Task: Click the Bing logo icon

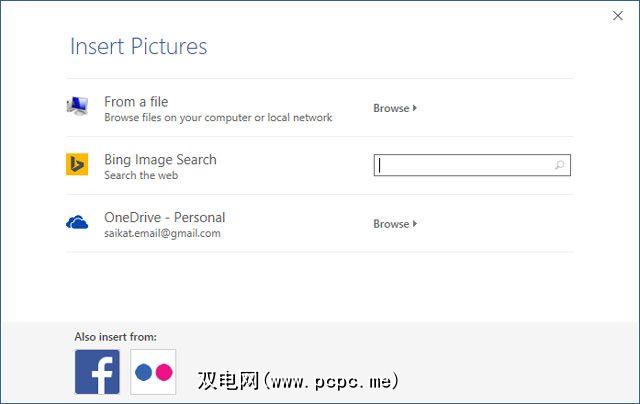Action: click(x=77, y=165)
